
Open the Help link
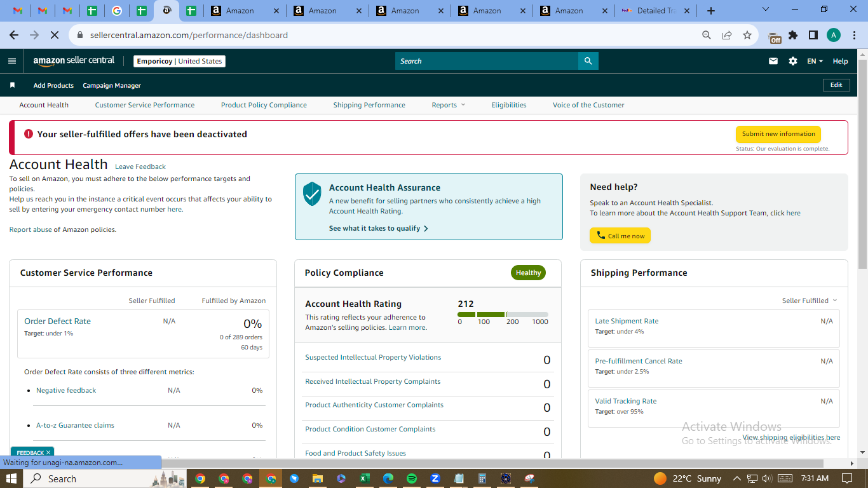840,61
